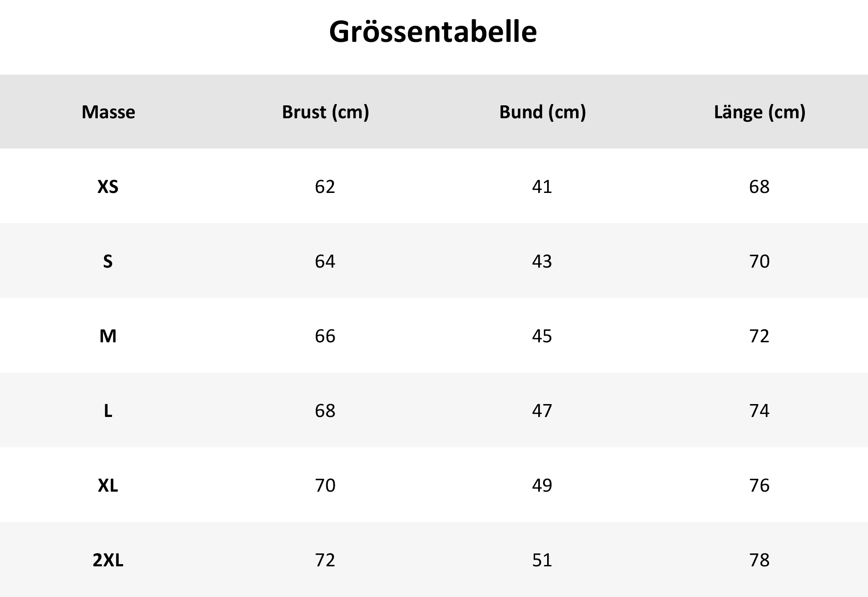Screen dimensions: 868x597
Task: Click the Grössentabelle title
Action: (x=433, y=32)
